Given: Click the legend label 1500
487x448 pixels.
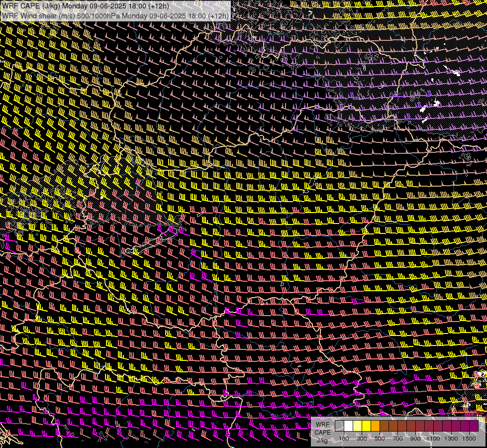Looking at the screenshot, I should point(469,439).
